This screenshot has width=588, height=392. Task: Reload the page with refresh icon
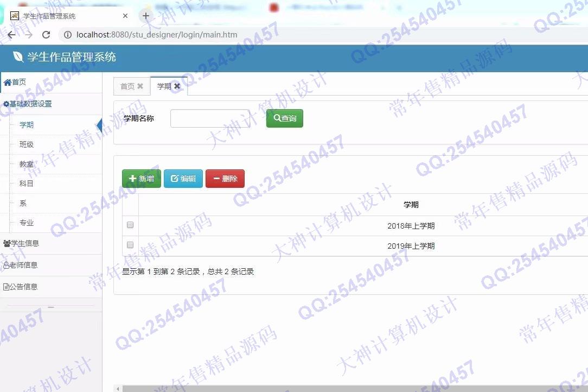pos(46,35)
